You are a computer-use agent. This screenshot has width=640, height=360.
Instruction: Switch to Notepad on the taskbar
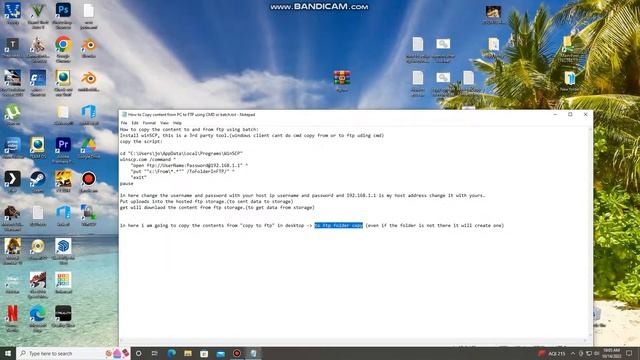pos(253,353)
